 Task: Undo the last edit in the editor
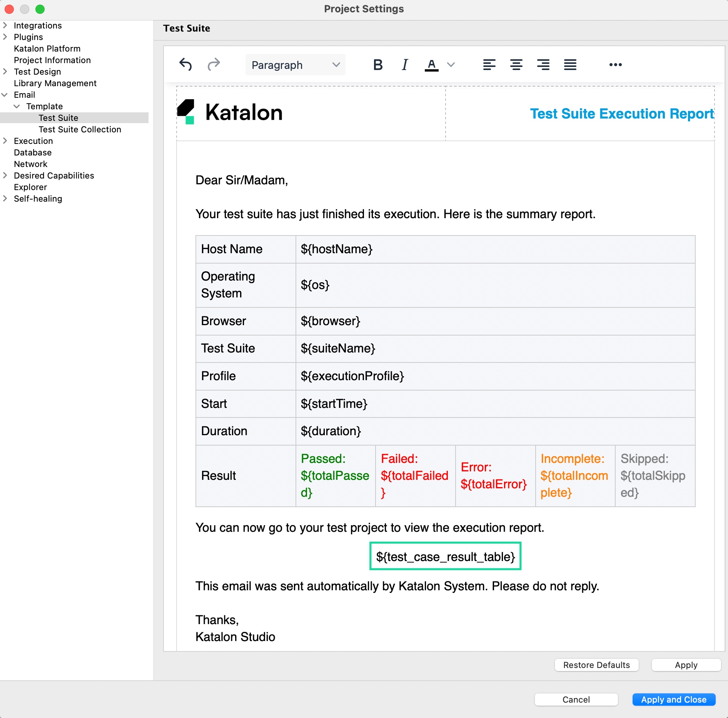[185, 64]
